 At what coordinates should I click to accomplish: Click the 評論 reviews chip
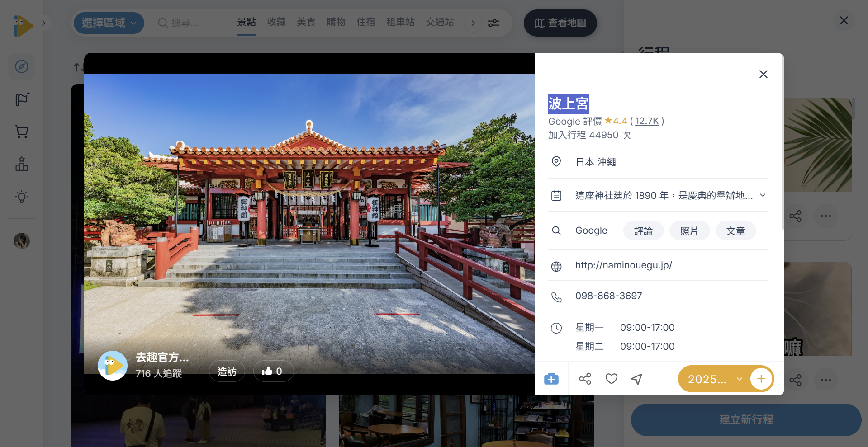(x=644, y=231)
